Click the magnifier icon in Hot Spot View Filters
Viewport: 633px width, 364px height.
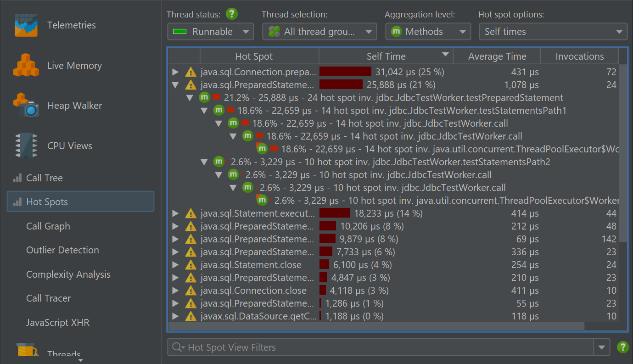point(177,347)
